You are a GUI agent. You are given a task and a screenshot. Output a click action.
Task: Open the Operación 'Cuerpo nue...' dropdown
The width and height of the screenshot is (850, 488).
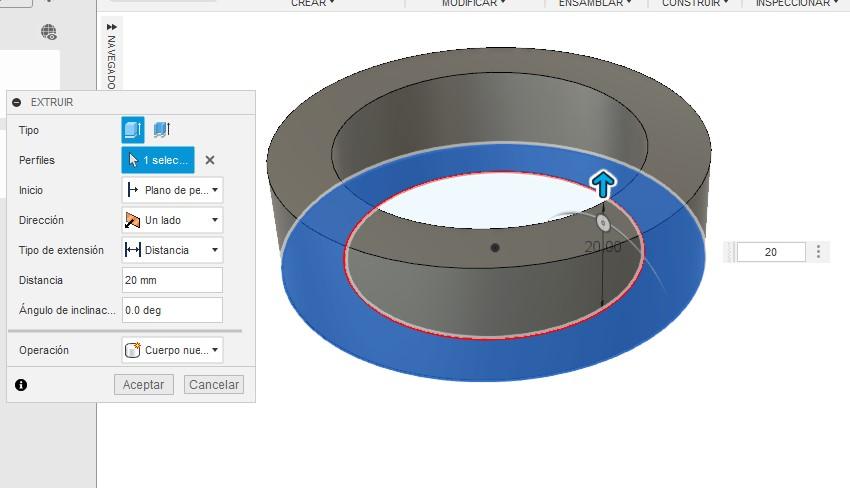pyautogui.click(x=172, y=350)
